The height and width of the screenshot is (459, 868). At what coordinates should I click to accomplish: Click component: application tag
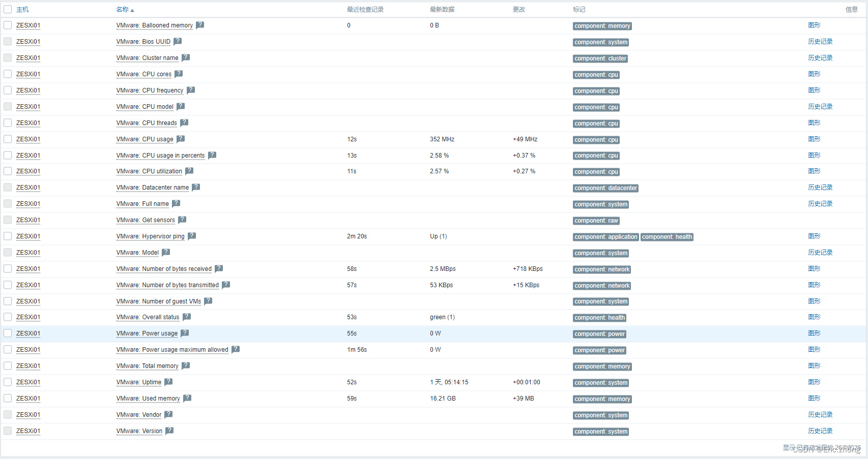tap(606, 237)
